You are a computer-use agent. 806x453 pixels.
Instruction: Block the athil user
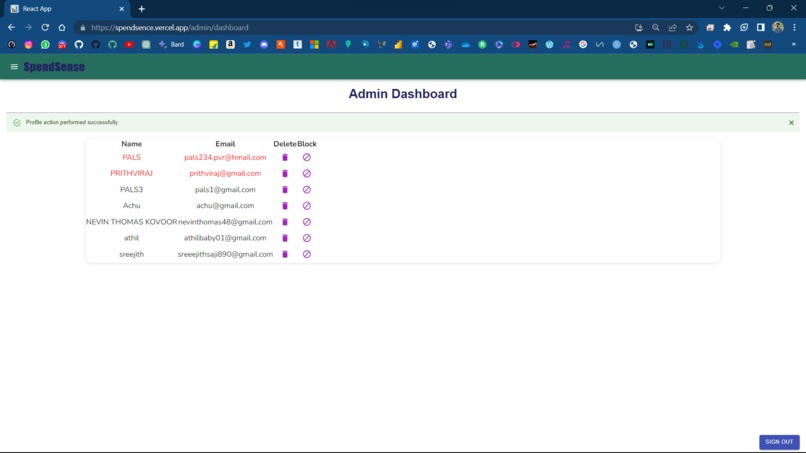(307, 238)
